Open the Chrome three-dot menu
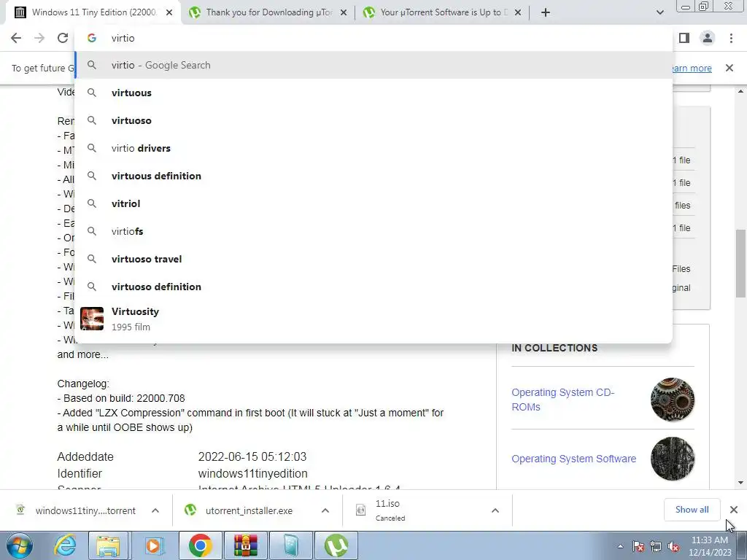Screen dimensions: 747x560 point(731,38)
